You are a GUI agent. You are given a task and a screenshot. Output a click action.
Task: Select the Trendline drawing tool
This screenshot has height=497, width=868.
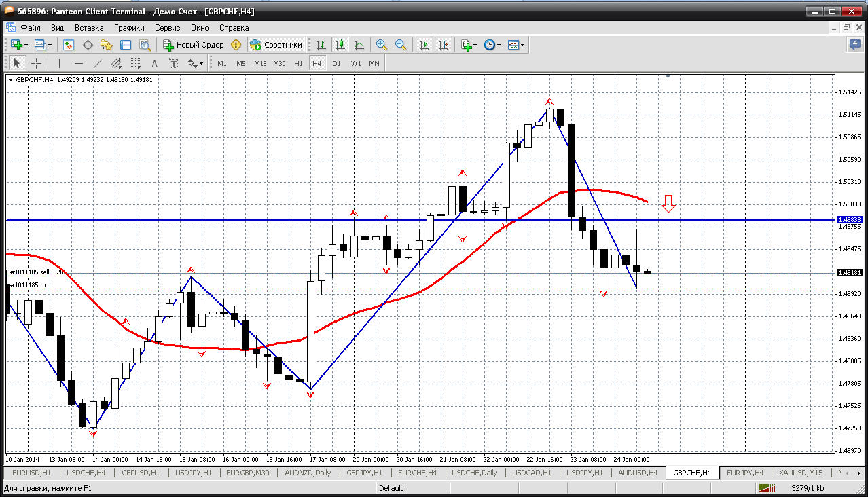click(x=98, y=63)
